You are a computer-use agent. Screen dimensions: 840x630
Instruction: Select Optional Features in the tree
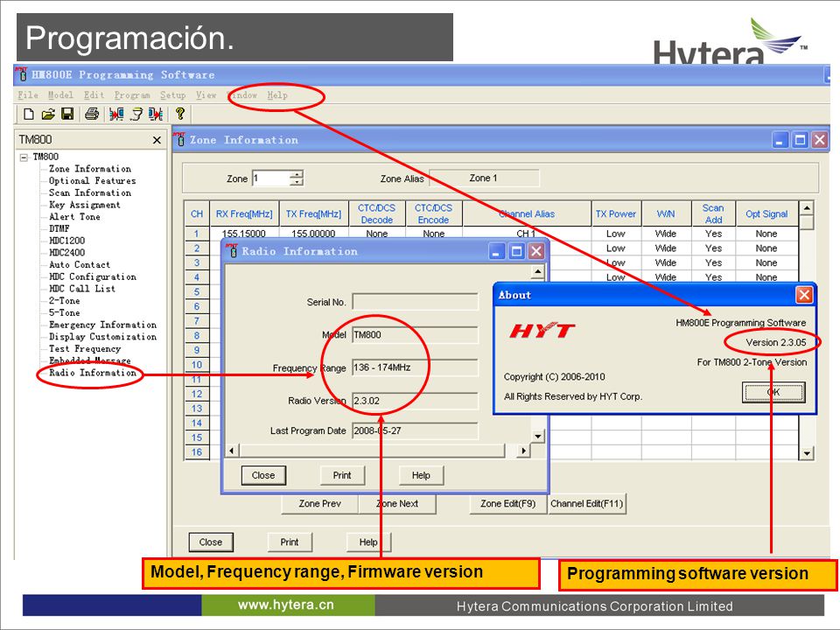pos(92,181)
